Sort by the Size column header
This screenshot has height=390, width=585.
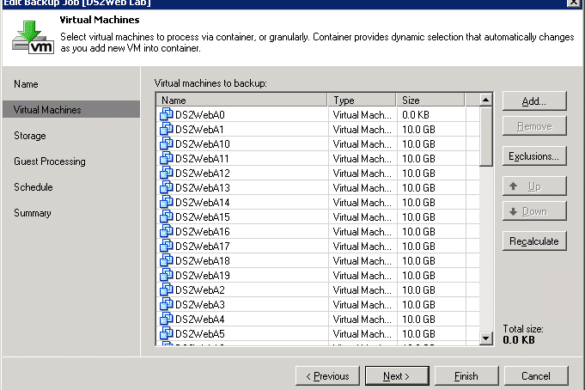[430, 100]
